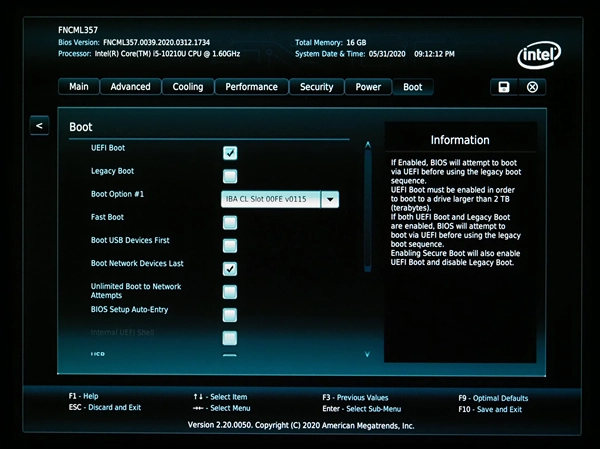Click the American Megatrends version line
The height and width of the screenshot is (449, 600).
pyautogui.click(x=301, y=425)
